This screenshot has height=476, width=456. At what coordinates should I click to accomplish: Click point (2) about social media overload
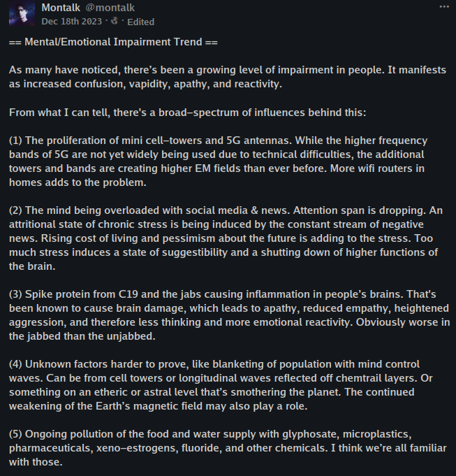223,237
